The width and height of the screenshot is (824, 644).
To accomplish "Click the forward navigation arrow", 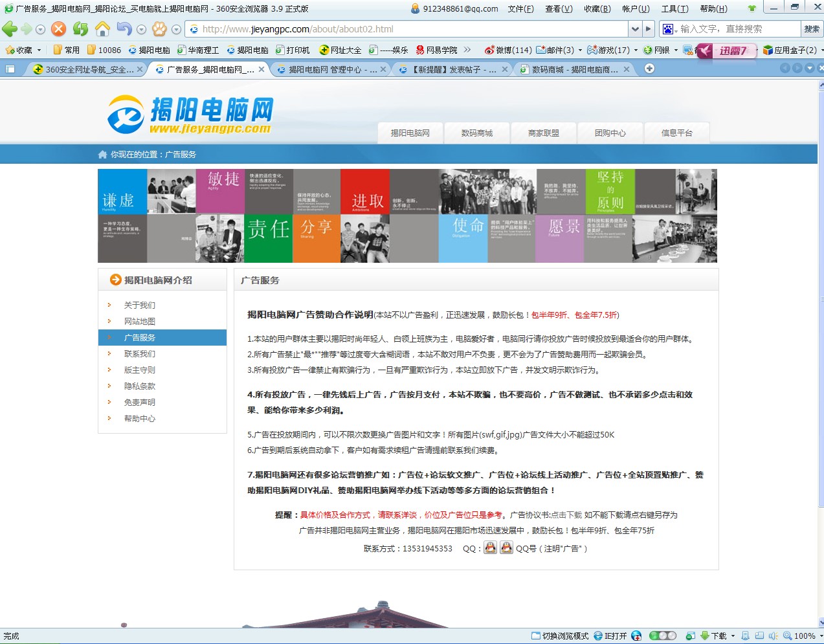I will click(x=27, y=29).
